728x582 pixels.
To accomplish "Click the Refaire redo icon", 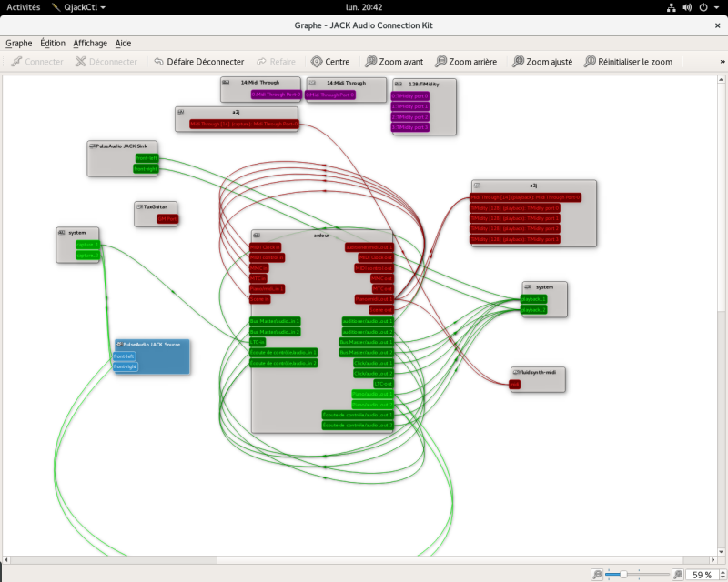I will click(262, 61).
